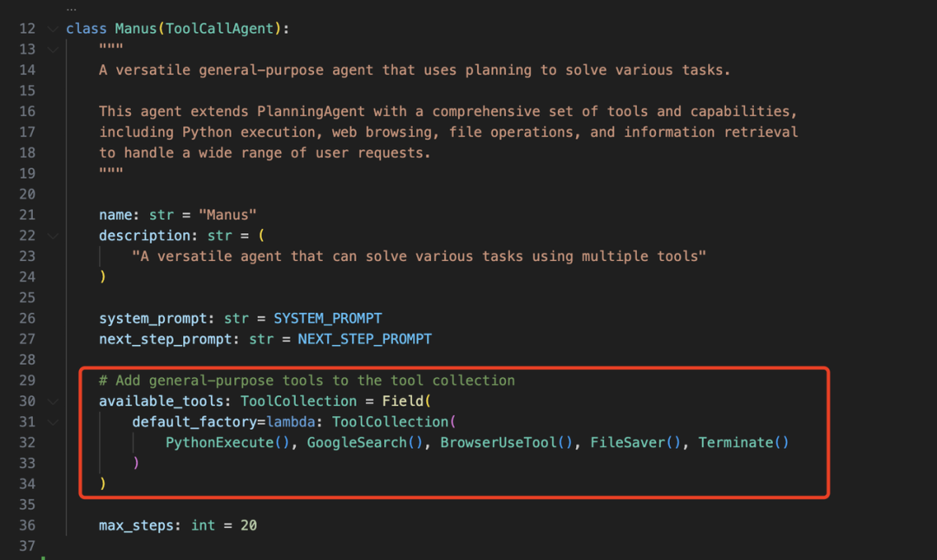Collapse the class Manus fold chevron

click(x=53, y=29)
